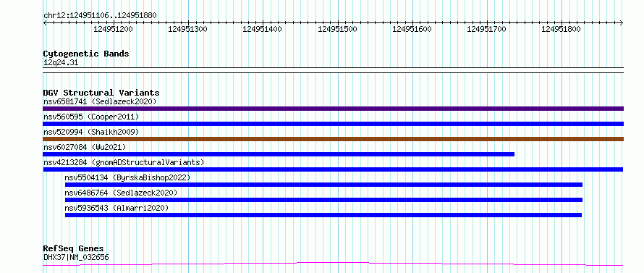
Task: Select the dark purple nsv6581741 variant bar
Action: click(x=333, y=109)
